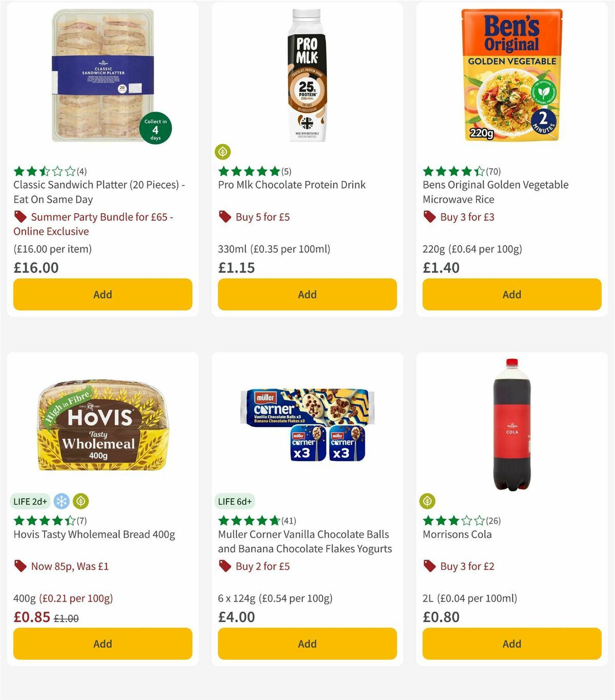Screen dimensions: 615x700
Task: Click the star rating bar on Muller Corner yogurts
Action: pos(249,520)
